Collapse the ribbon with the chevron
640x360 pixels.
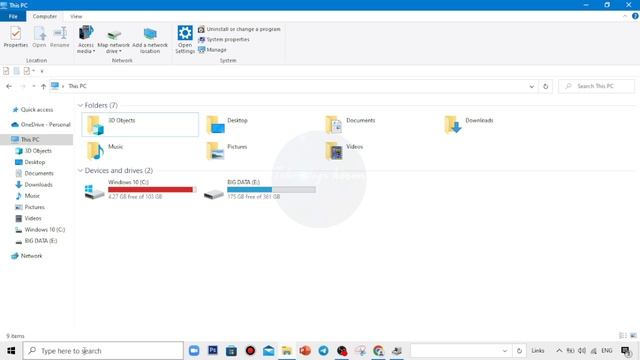(624, 16)
